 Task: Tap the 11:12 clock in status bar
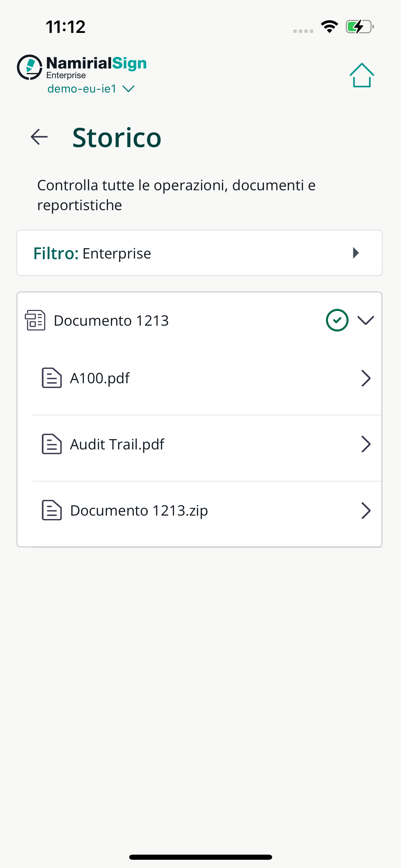click(x=65, y=27)
